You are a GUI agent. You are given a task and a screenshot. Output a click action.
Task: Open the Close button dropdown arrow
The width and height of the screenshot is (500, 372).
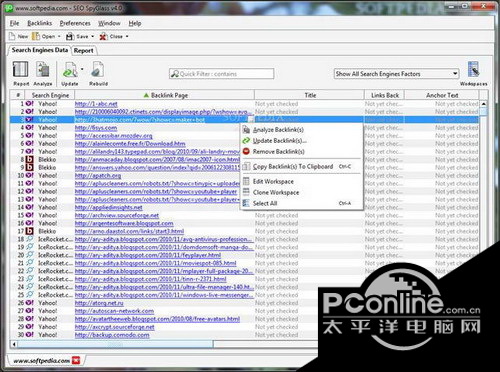(x=127, y=36)
